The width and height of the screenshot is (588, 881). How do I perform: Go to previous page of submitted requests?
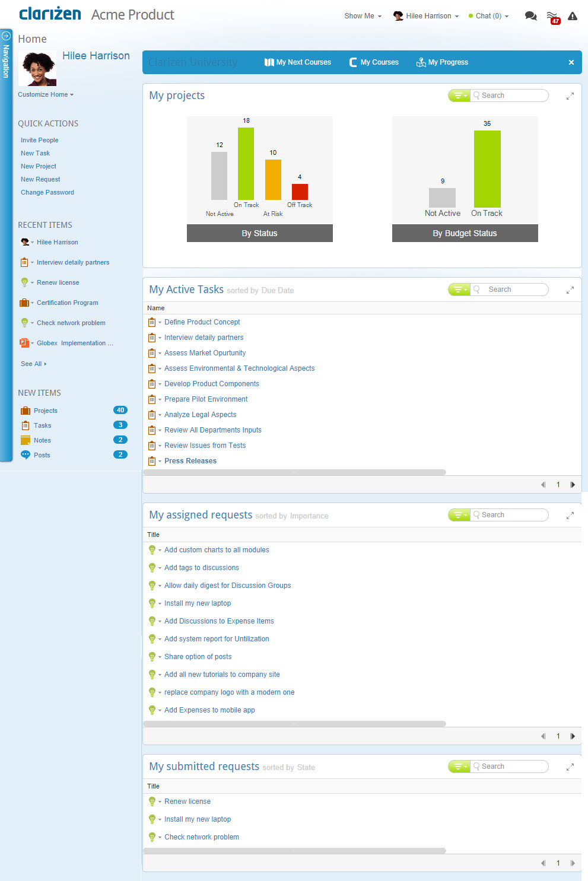543,863
